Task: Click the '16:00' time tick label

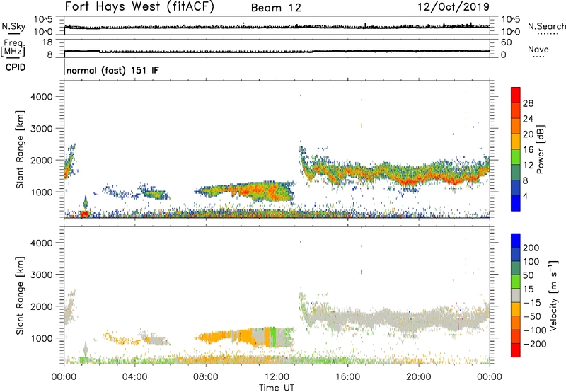Action: pyautogui.click(x=347, y=377)
